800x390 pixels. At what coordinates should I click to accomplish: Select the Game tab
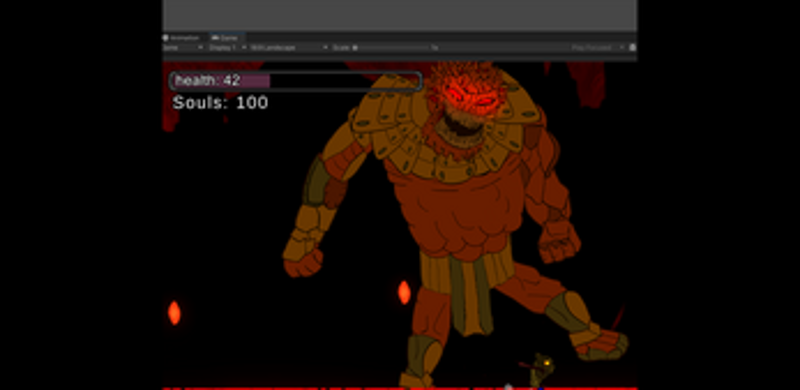point(226,38)
